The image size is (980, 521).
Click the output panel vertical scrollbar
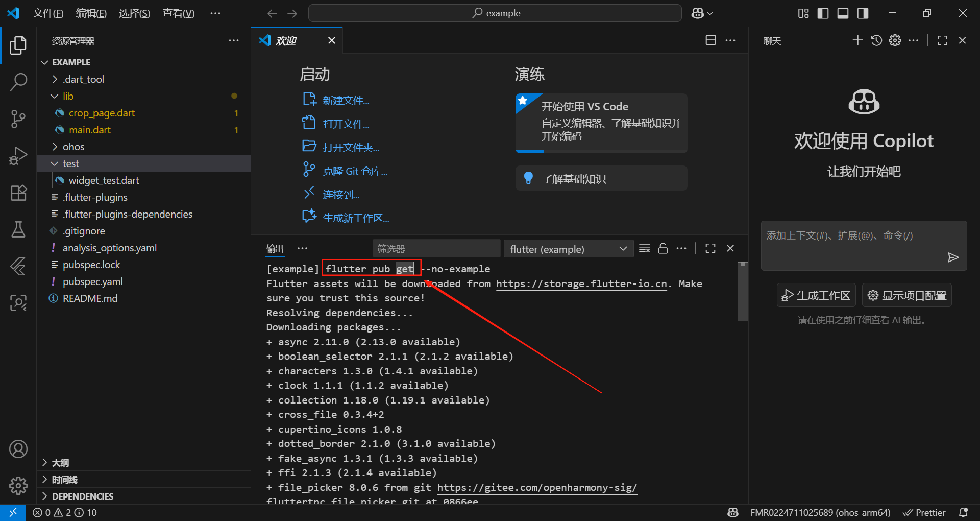[743, 292]
